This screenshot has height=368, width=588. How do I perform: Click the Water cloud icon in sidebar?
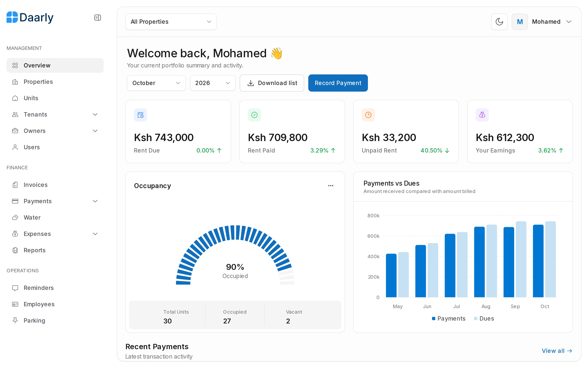[x=15, y=217]
